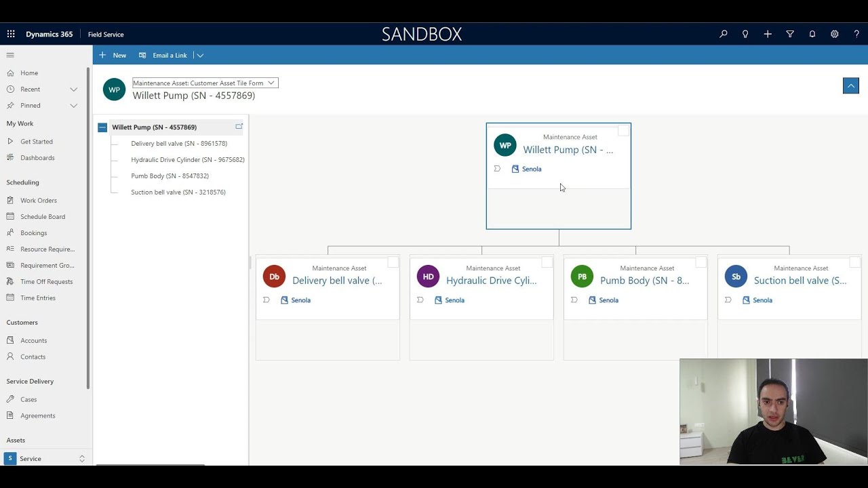The image size is (868, 488).
Task: Open the advanced find funnel icon
Action: pyautogui.click(x=790, y=34)
